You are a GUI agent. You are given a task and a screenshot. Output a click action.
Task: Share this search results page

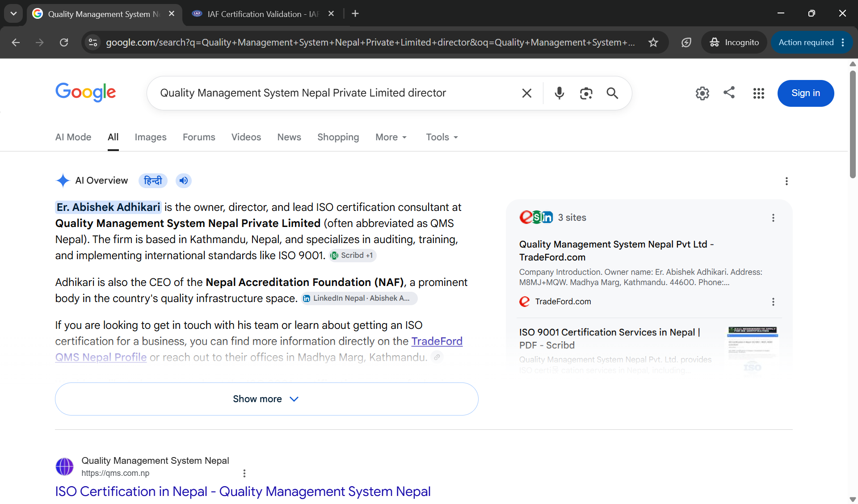click(729, 92)
